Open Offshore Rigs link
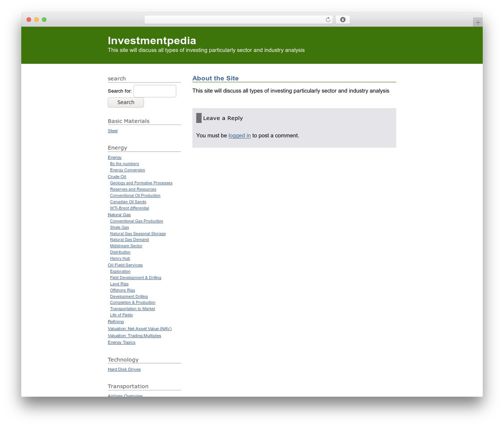 122,291
